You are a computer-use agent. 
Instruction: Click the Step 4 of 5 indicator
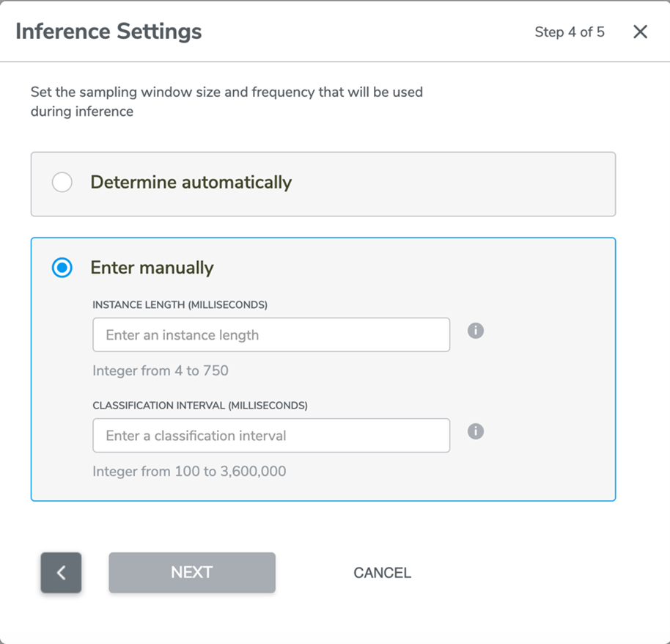[570, 32]
